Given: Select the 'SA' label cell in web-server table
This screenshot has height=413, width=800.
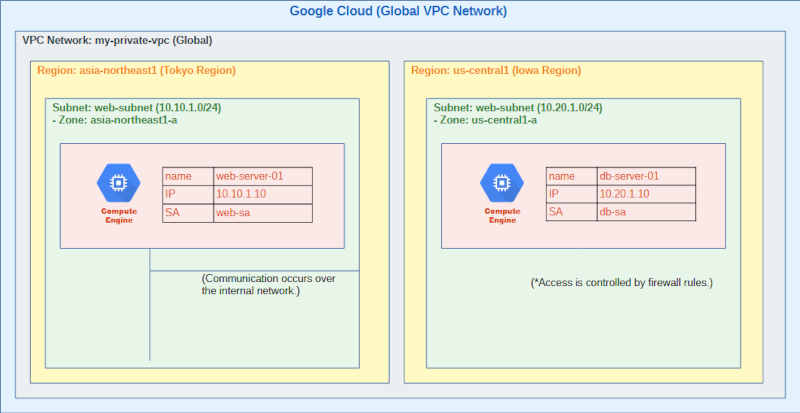Looking at the screenshot, I should 188,213.
